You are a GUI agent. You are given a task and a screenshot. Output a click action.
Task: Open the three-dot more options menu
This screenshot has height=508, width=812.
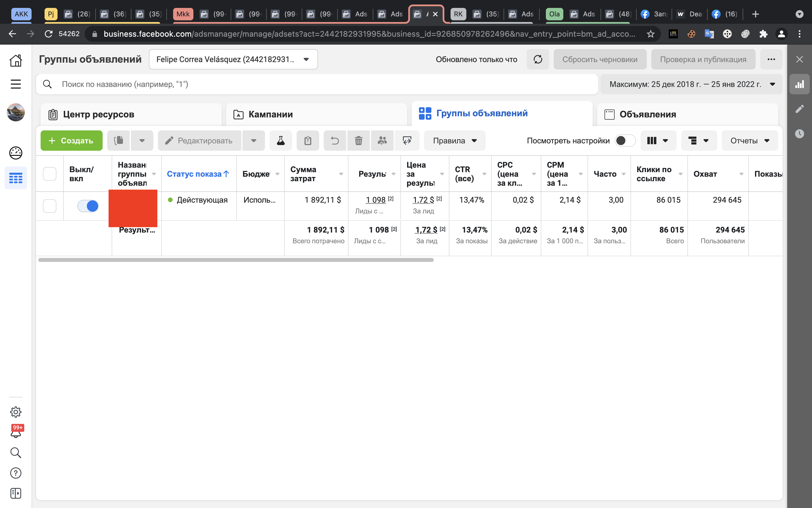coord(771,60)
